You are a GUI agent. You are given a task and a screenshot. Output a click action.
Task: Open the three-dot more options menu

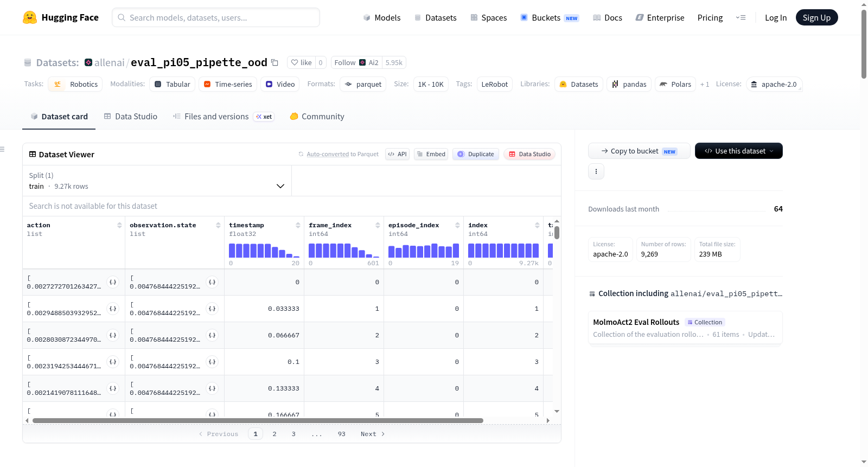[x=596, y=171]
